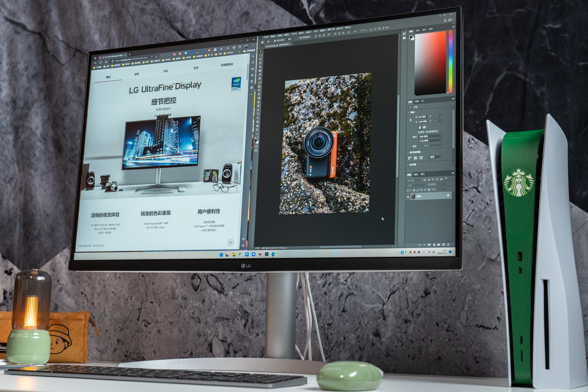Uncheck the 自动选择 checkbox

click(x=275, y=41)
